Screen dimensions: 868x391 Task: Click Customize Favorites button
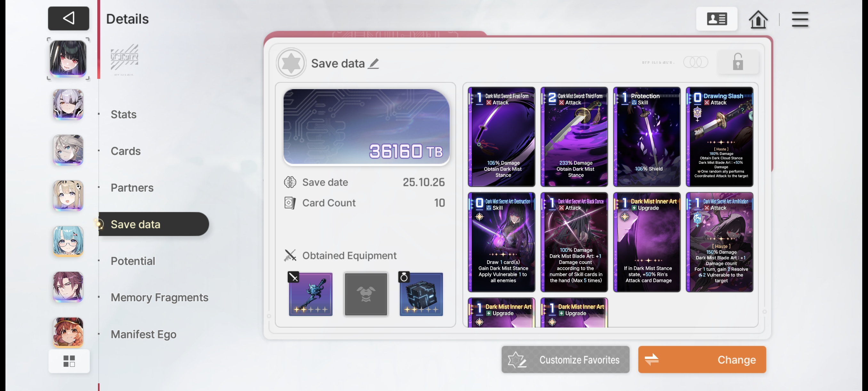tap(566, 360)
